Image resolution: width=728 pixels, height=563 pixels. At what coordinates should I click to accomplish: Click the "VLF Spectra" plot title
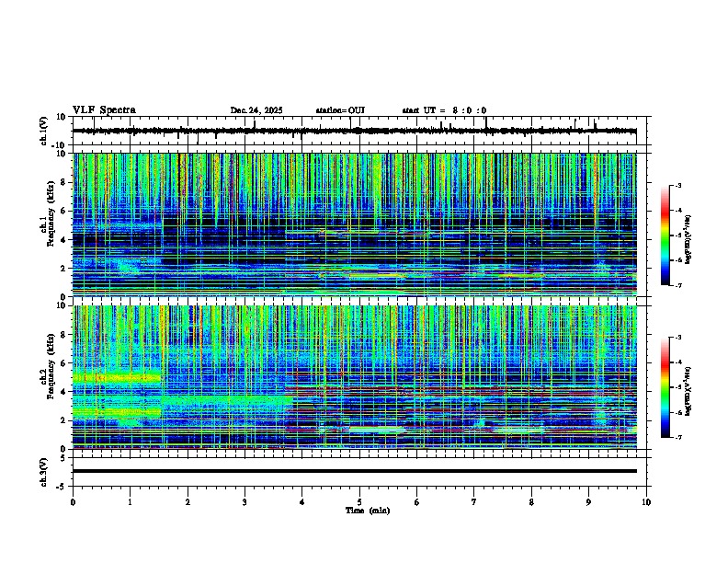click(x=104, y=110)
